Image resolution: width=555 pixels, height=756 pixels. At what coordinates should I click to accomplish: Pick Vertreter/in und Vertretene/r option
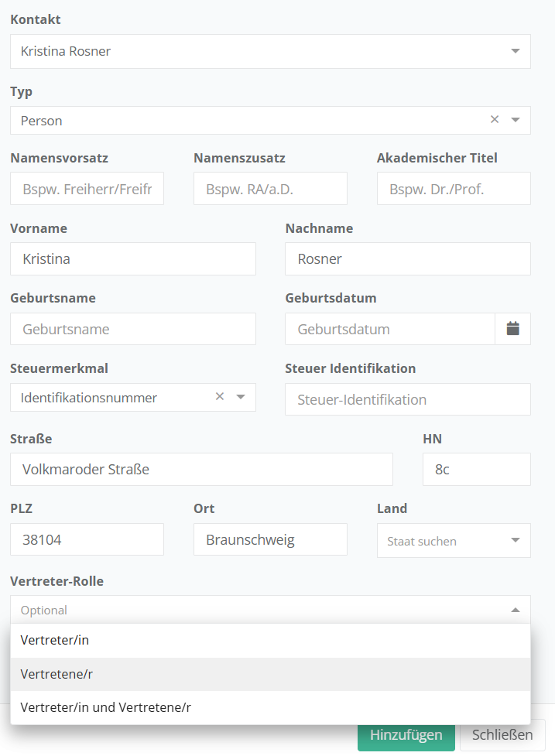point(270,707)
